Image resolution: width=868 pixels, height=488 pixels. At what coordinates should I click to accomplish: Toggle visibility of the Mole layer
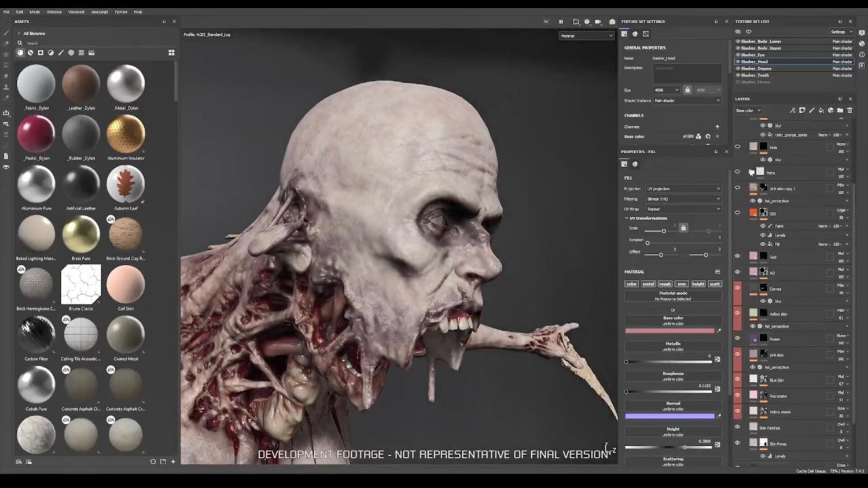point(737,147)
